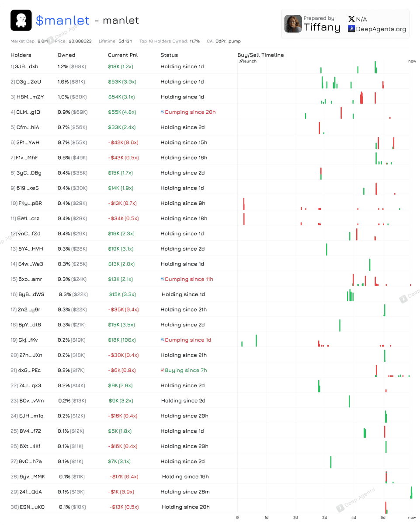Click the 'Dumping since 11h' status
420x525 pixels.
click(189, 279)
